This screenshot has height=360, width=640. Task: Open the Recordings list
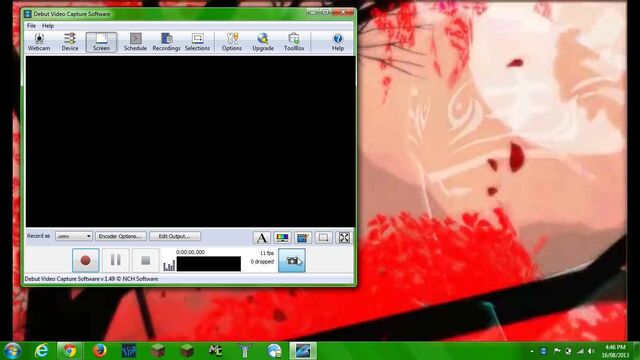166,42
